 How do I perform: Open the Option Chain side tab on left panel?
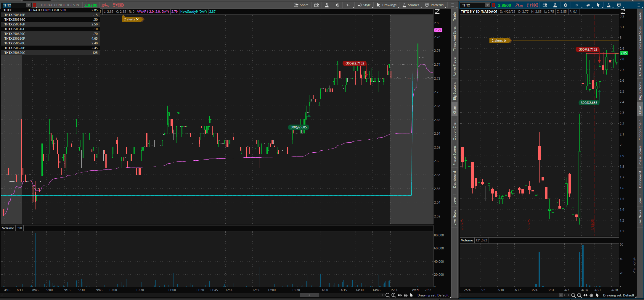click(455, 130)
